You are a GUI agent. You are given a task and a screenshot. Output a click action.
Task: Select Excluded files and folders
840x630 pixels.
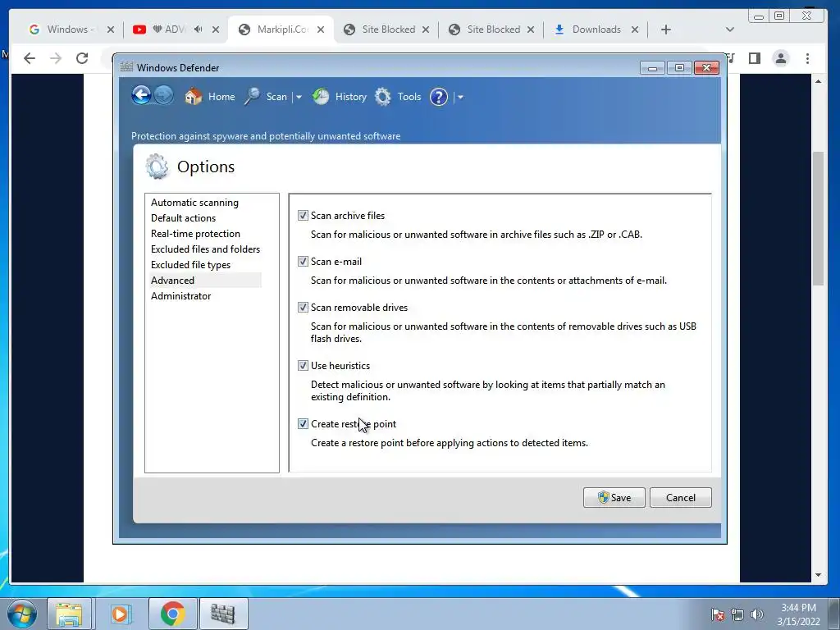click(x=205, y=249)
